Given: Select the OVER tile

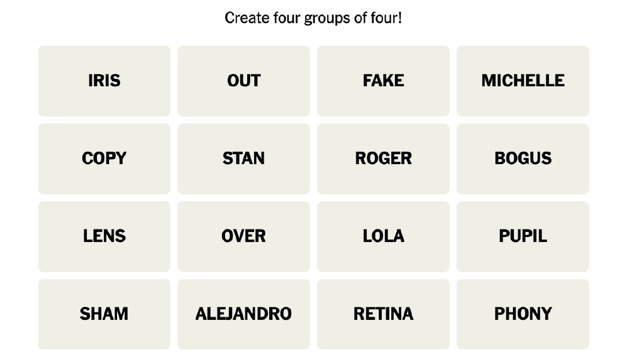Looking at the screenshot, I should point(243,236).
